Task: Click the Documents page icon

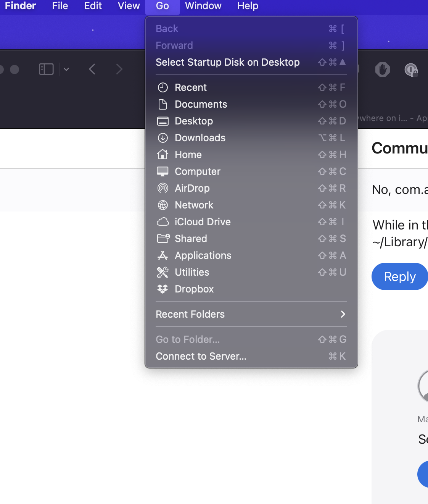Action: 163,104
